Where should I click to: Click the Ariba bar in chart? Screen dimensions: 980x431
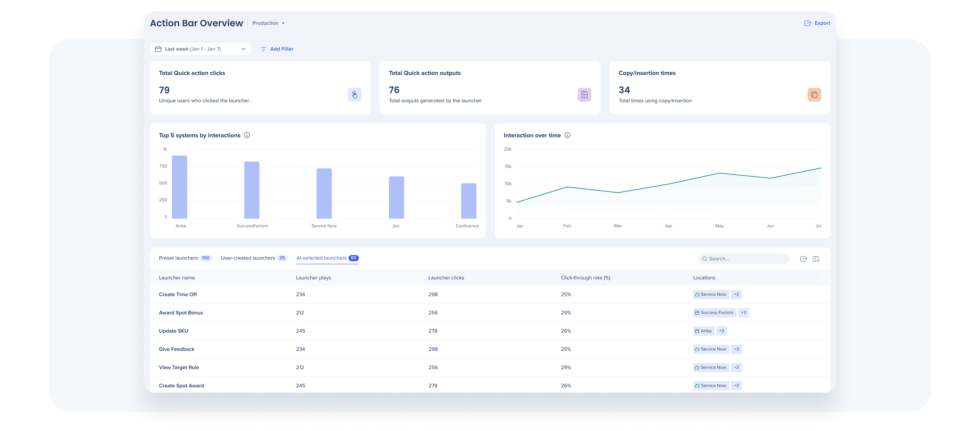click(180, 187)
